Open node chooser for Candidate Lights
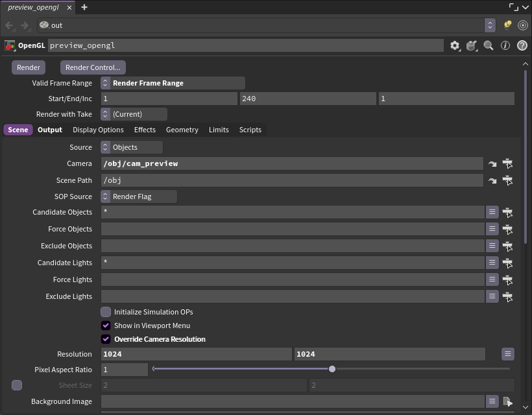 click(x=507, y=263)
